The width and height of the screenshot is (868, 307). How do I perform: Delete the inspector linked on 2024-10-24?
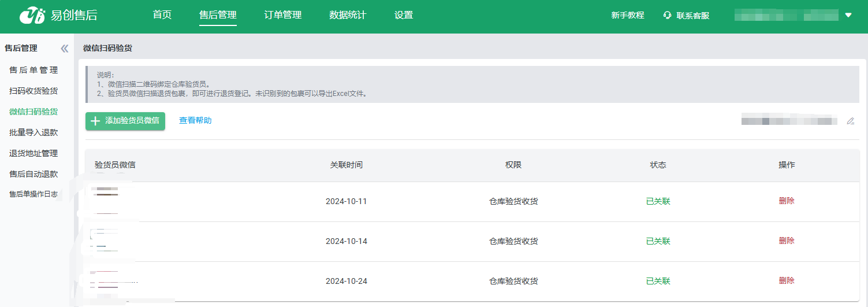click(x=787, y=280)
